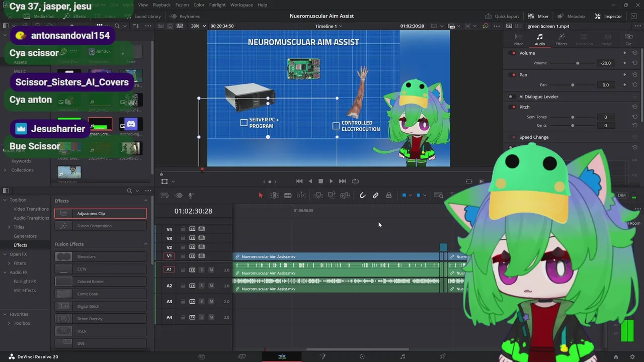Open the audio Mixer panel

coord(538,16)
